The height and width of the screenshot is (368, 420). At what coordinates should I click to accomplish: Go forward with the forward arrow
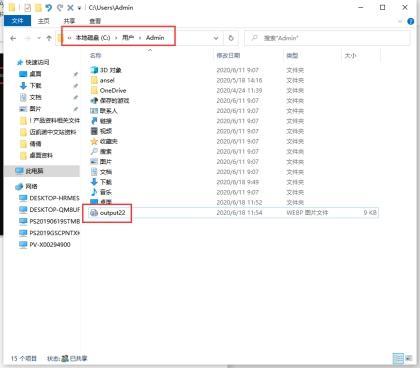point(28,38)
